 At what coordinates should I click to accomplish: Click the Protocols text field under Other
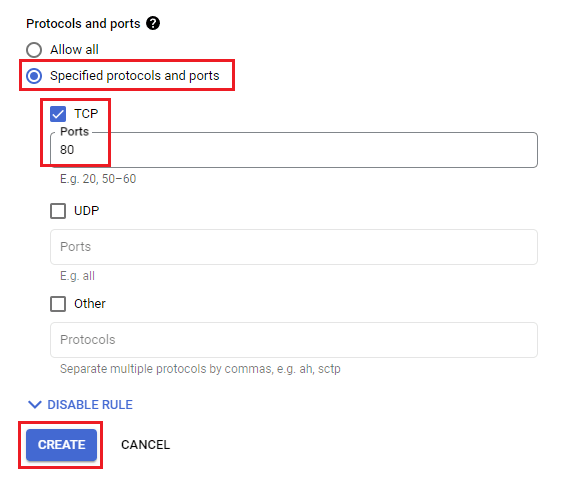click(294, 340)
